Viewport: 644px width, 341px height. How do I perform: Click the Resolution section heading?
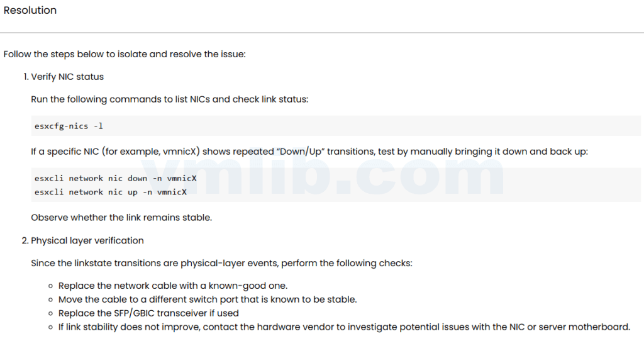(x=30, y=11)
